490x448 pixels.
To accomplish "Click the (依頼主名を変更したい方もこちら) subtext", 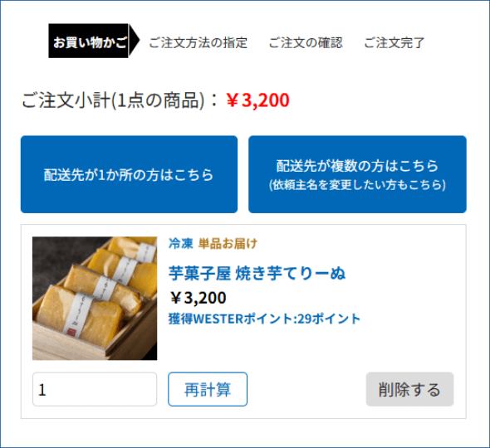I will point(357,185).
